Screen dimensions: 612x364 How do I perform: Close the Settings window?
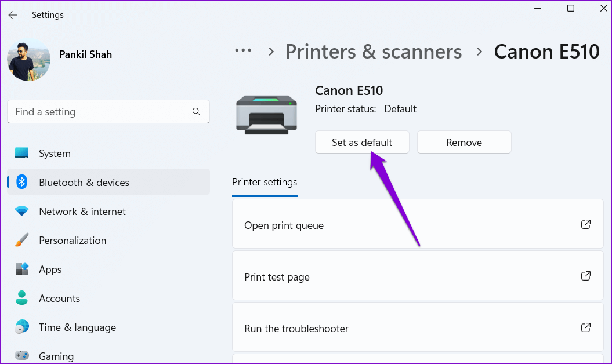[x=603, y=8]
